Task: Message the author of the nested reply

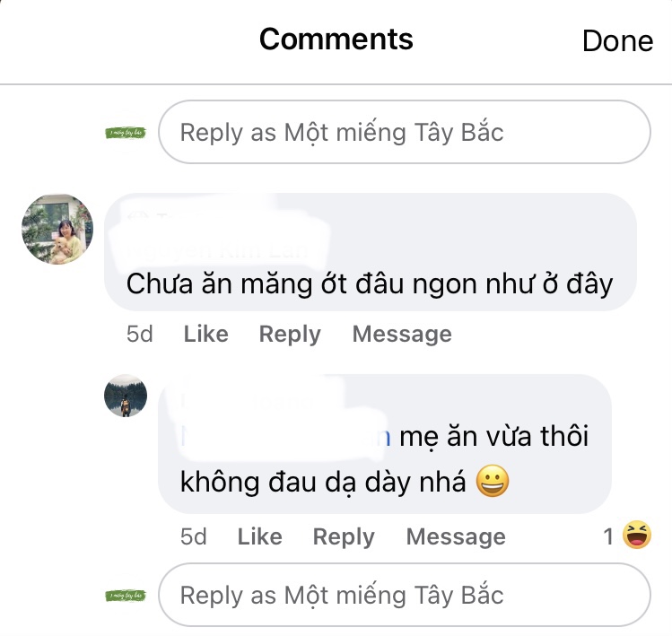Action: (x=455, y=537)
